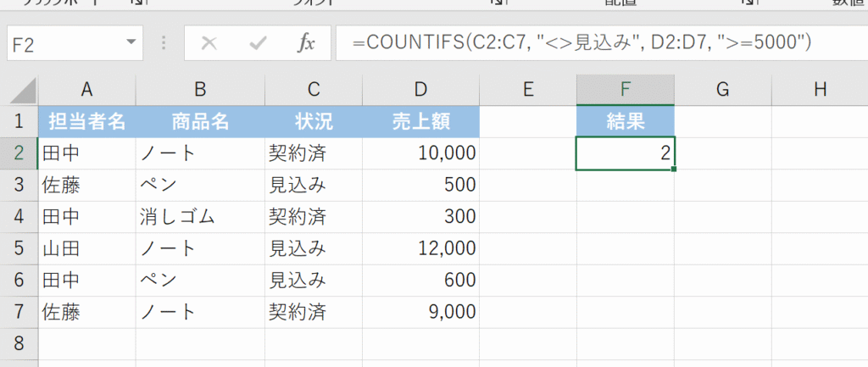The image size is (868, 367).
Task: Click ペン in row 6
Action: pos(200,280)
